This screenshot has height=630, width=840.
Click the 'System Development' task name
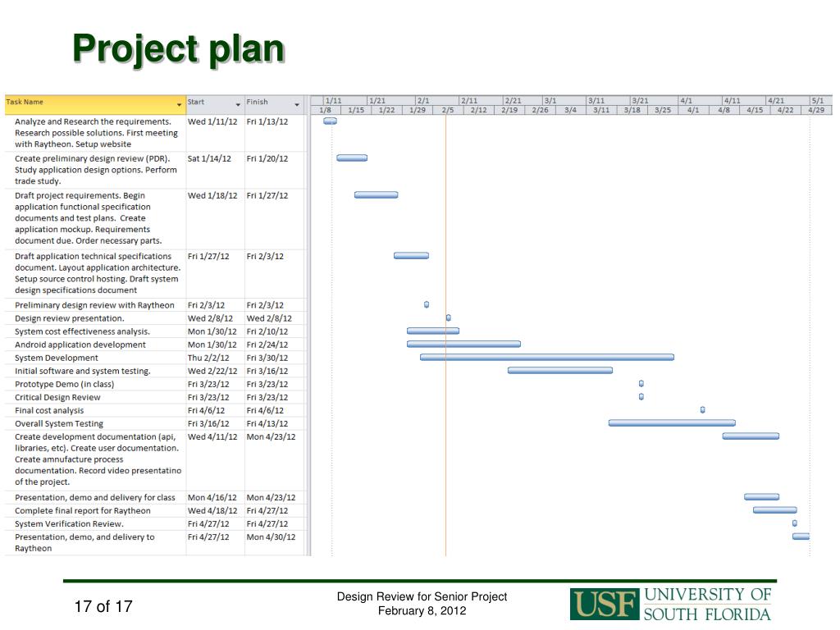(x=57, y=358)
